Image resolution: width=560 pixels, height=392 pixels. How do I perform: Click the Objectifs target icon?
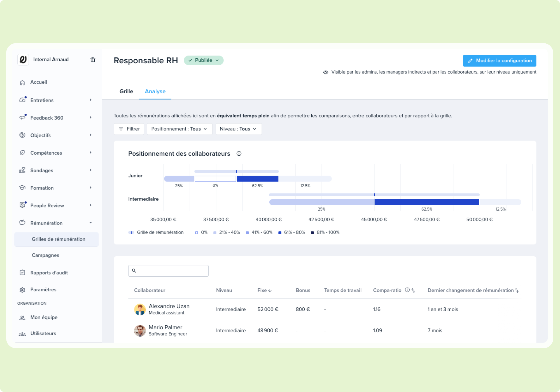22,135
